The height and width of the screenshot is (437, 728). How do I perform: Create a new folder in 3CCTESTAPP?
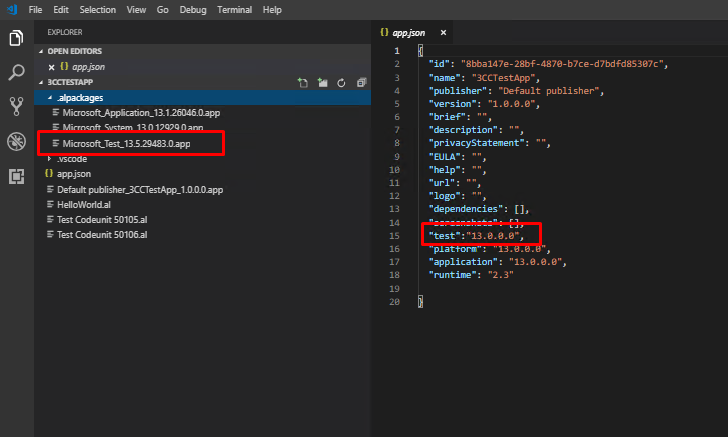[322, 83]
